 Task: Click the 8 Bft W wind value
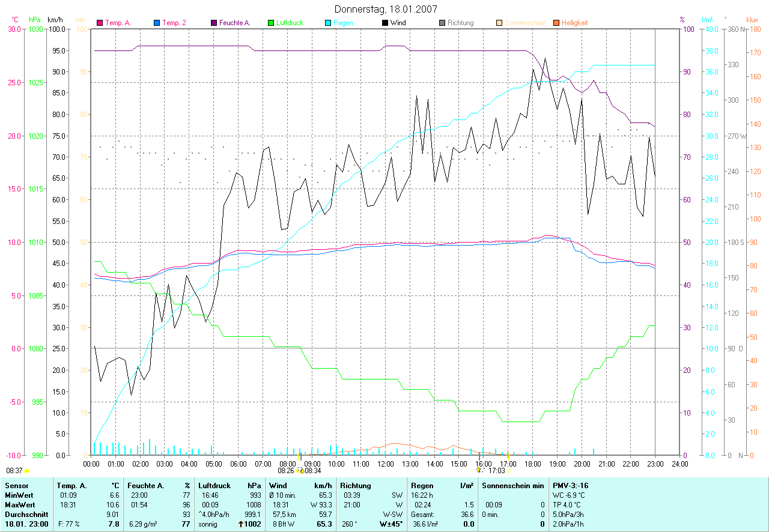pos(285,524)
